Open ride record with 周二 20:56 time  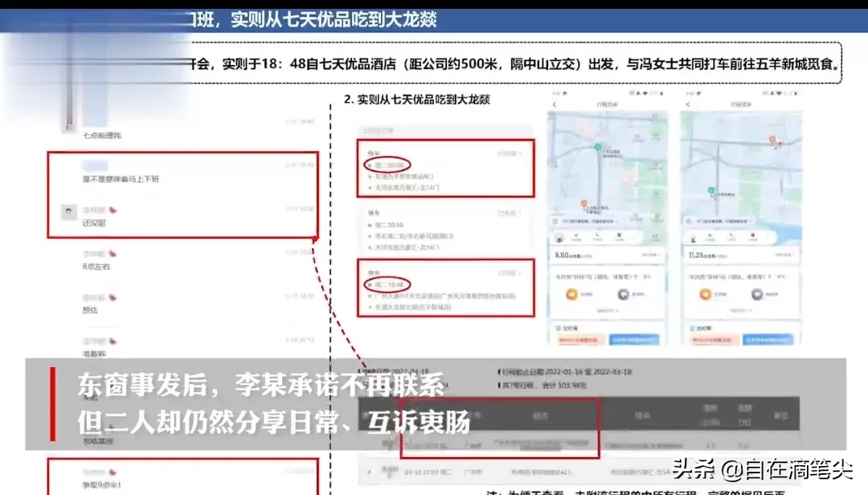pyautogui.click(x=445, y=228)
